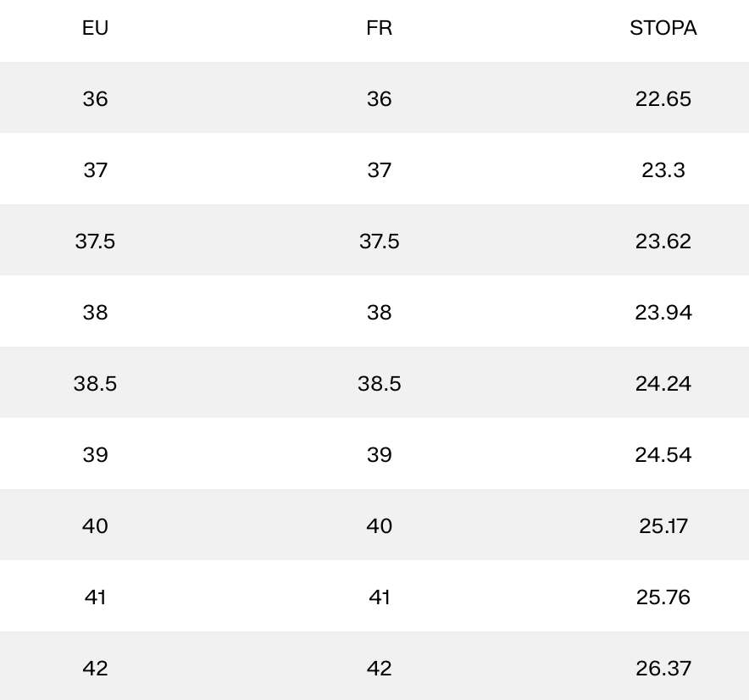Select size 38.5 in FR column
Image resolution: width=749 pixels, height=700 pixels.
coord(379,384)
